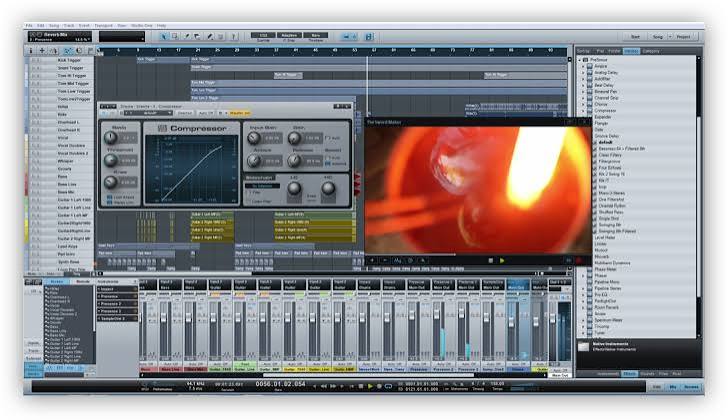Open the Timebase Bars dropdown

(316, 35)
